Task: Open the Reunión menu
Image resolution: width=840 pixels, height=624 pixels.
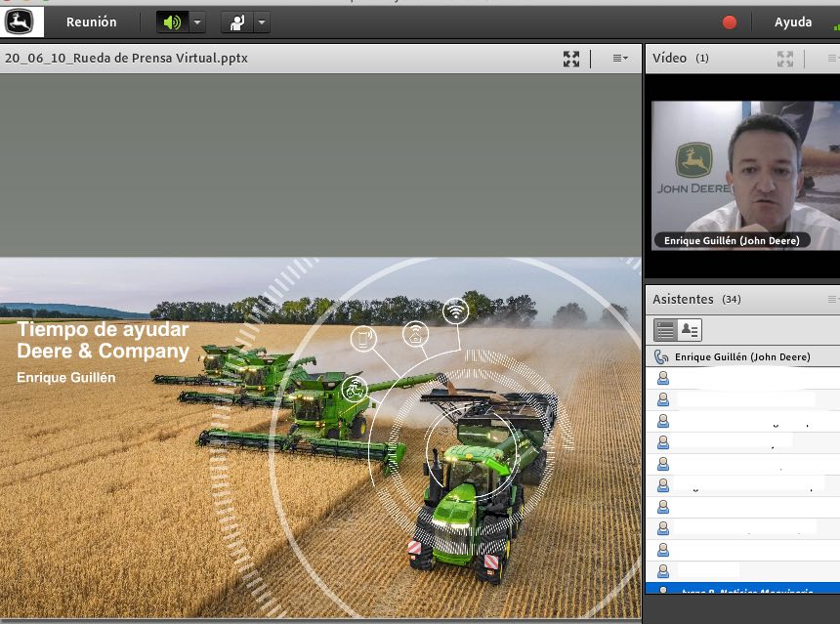Action: click(x=91, y=21)
